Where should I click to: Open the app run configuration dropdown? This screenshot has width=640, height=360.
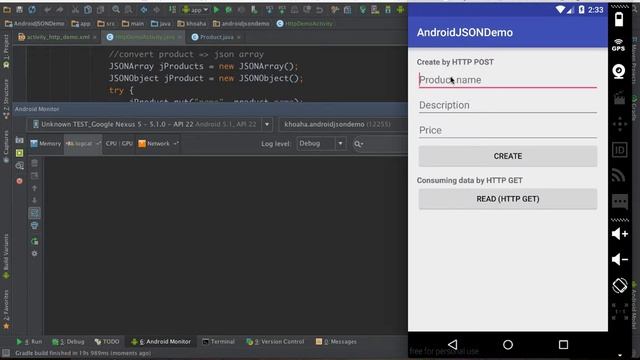(196, 9)
